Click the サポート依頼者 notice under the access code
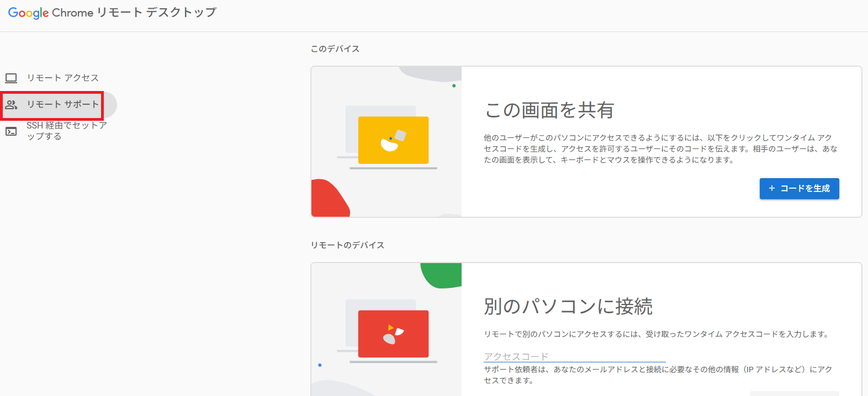Image resolution: width=868 pixels, height=396 pixels. pos(658,374)
